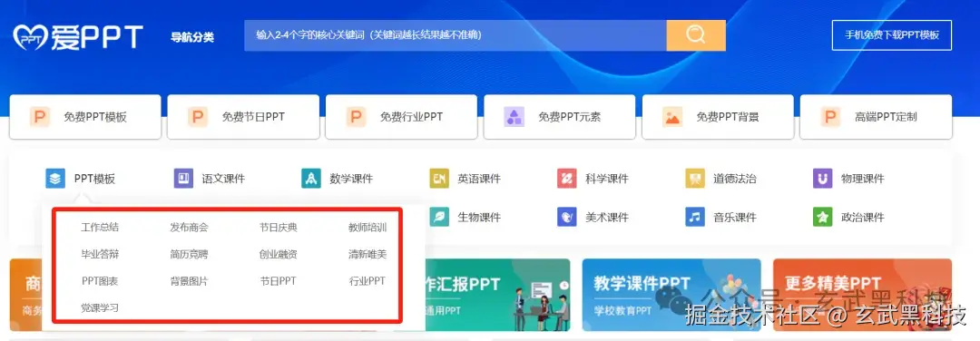Open the 免费PPT元素 card
The height and width of the screenshot is (341, 980).
tap(559, 117)
